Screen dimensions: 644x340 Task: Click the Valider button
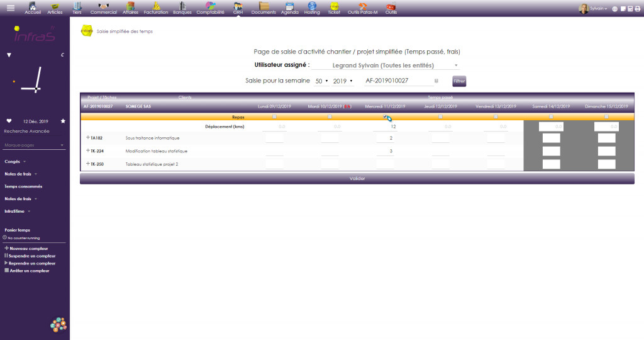point(357,178)
